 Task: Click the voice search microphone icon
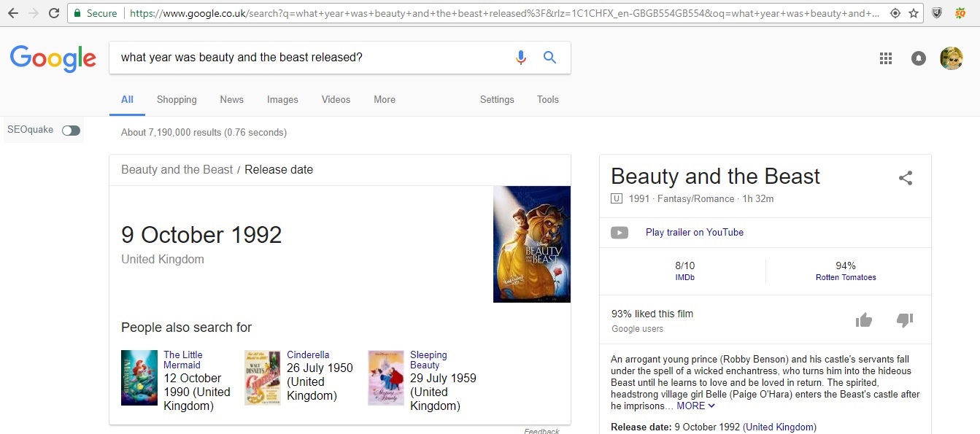pos(520,58)
